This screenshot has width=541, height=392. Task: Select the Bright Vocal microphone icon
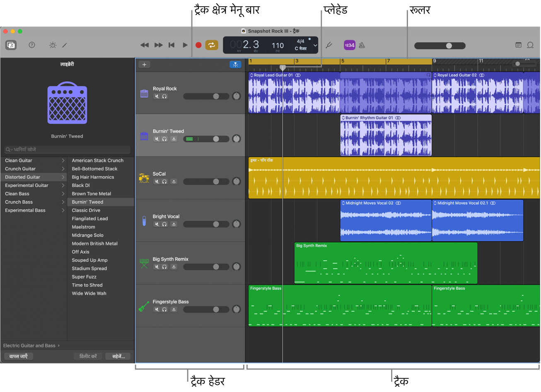[144, 221]
